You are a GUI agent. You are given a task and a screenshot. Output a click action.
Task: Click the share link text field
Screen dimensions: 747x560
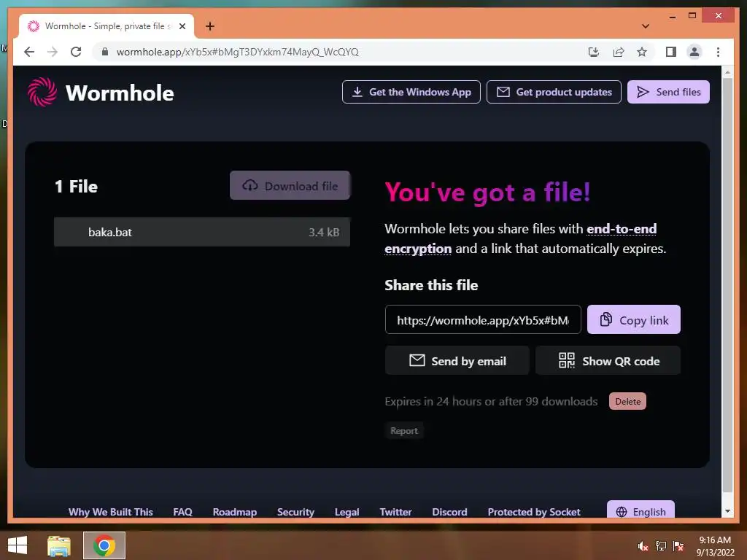coord(483,319)
